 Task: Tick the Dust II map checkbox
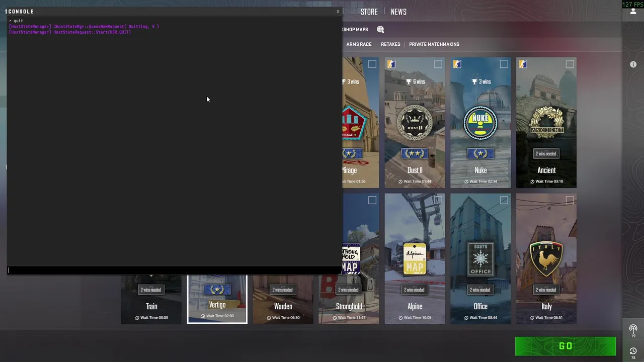(438, 64)
